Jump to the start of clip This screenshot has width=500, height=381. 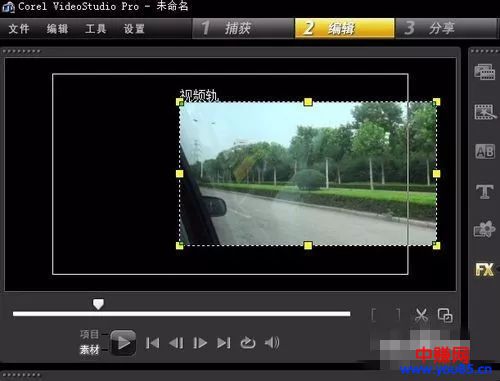point(152,343)
